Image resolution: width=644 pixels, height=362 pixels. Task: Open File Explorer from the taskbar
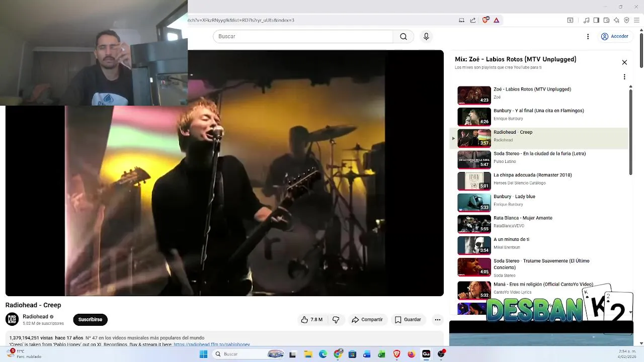click(308, 354)
